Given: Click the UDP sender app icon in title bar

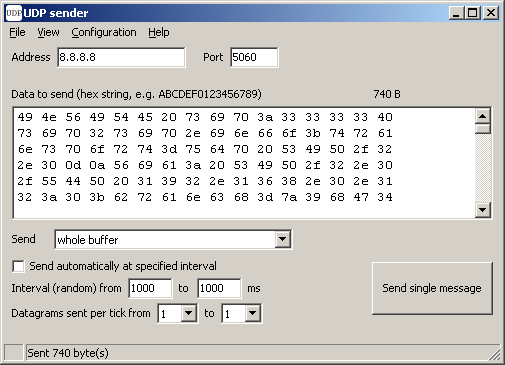Looking at the screenshot, I should coord(14,13).
